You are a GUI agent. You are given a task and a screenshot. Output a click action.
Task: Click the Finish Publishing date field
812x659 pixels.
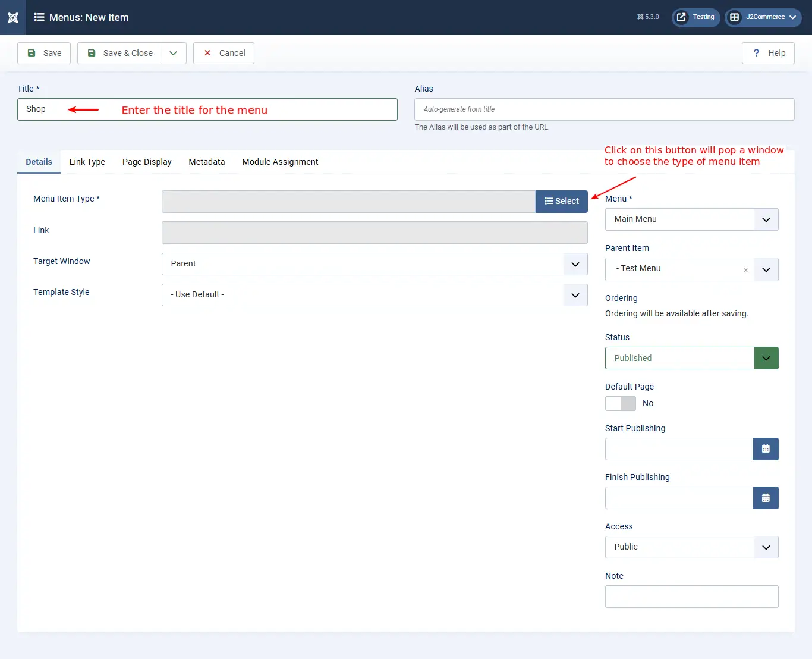pos(679,498)
